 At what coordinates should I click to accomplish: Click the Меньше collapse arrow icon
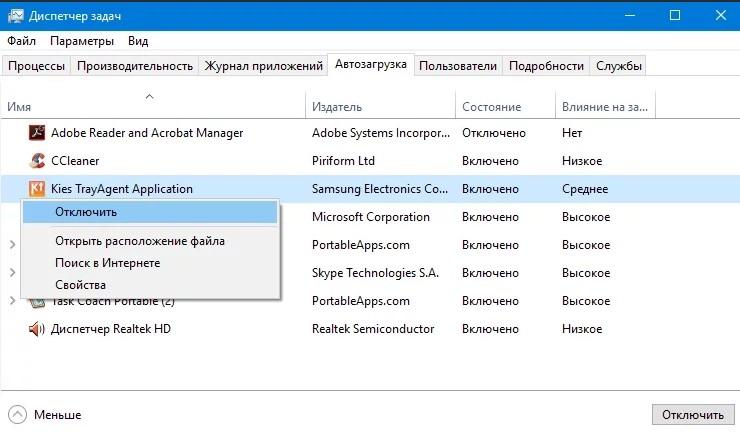pos(17,415)
